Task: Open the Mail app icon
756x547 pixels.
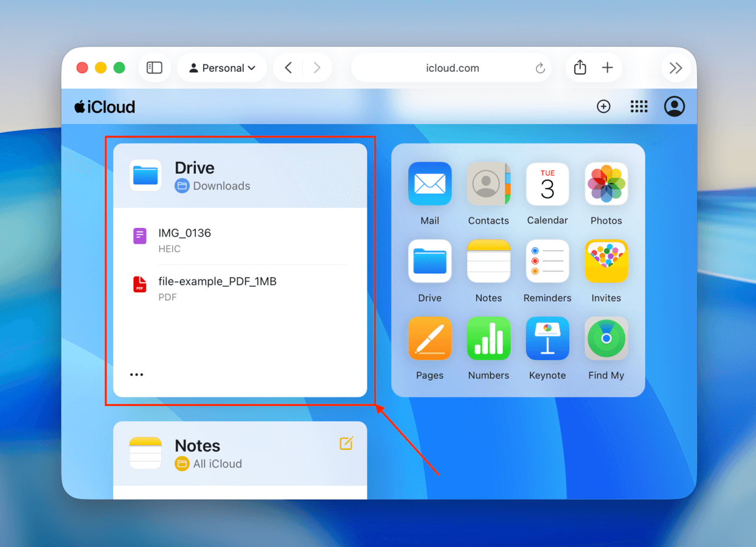Action: point(429,184)
